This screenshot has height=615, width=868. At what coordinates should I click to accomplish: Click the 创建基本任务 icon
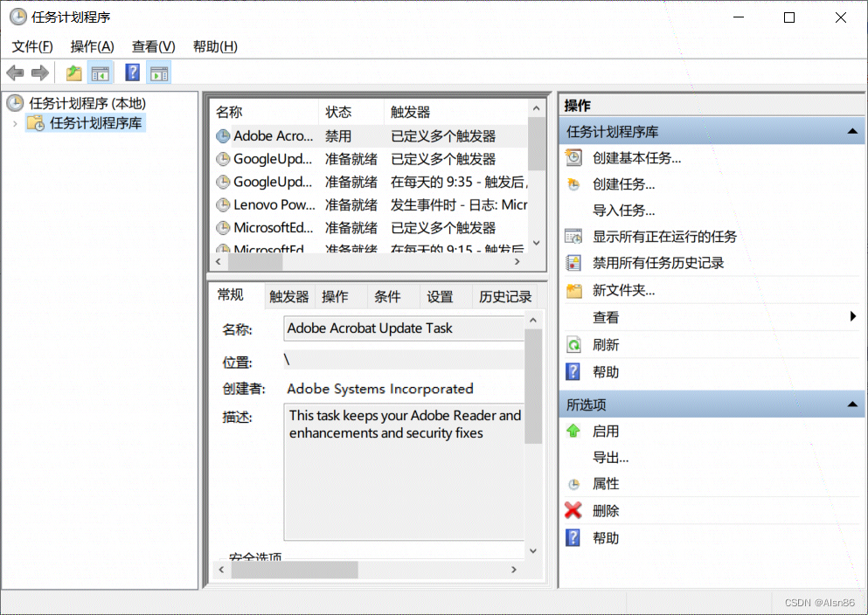coord(573,157)
